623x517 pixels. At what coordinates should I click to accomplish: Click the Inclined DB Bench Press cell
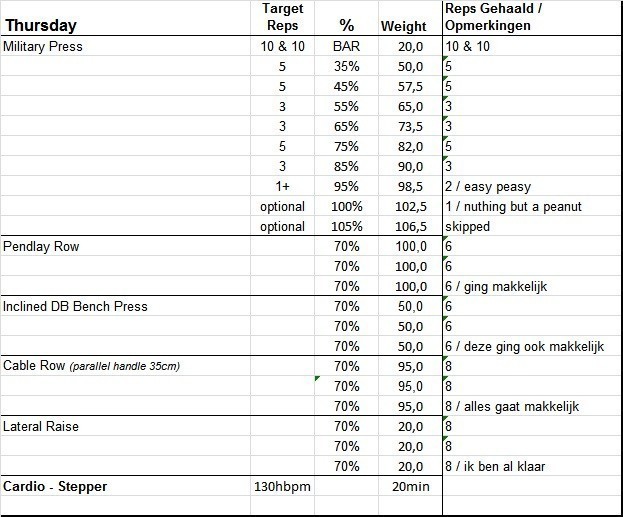coord(75,306)
